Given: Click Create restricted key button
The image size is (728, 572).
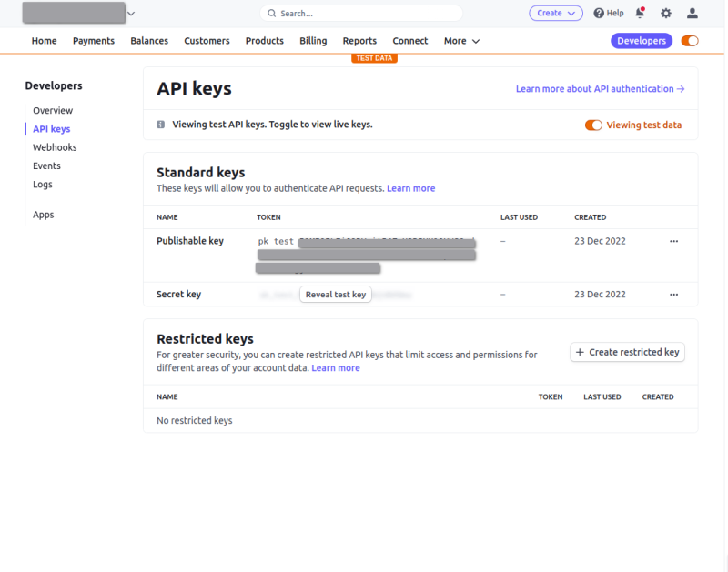Looking at the screenshot, I should click(x=627, y=352).
